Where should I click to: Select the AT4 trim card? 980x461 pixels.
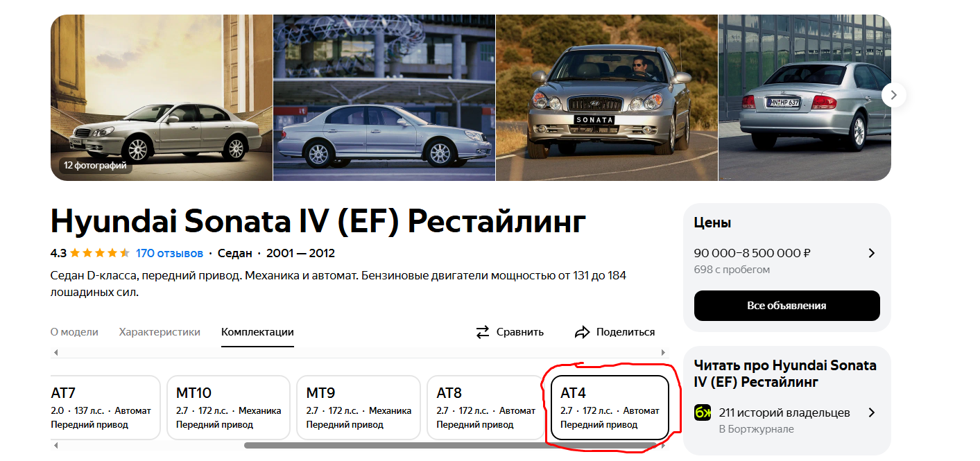610,408
